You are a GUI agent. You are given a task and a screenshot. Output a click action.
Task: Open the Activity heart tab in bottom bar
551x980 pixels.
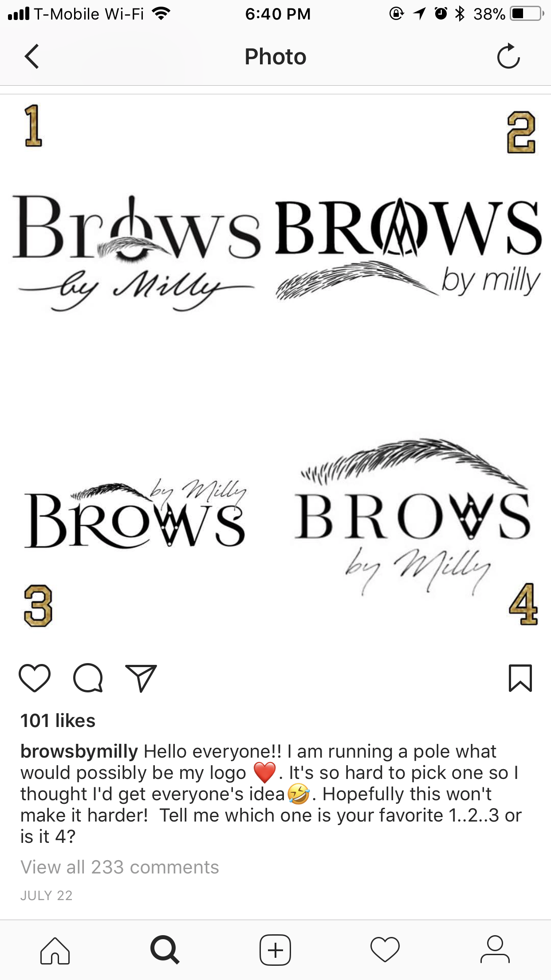coord(385,950)
